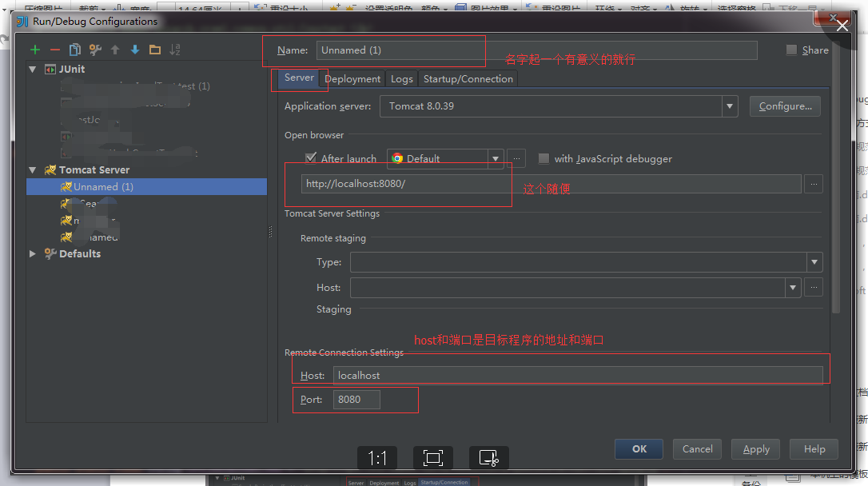
Task: Click the http://localhost:8080/ URL field
Action: coord(551,184)
